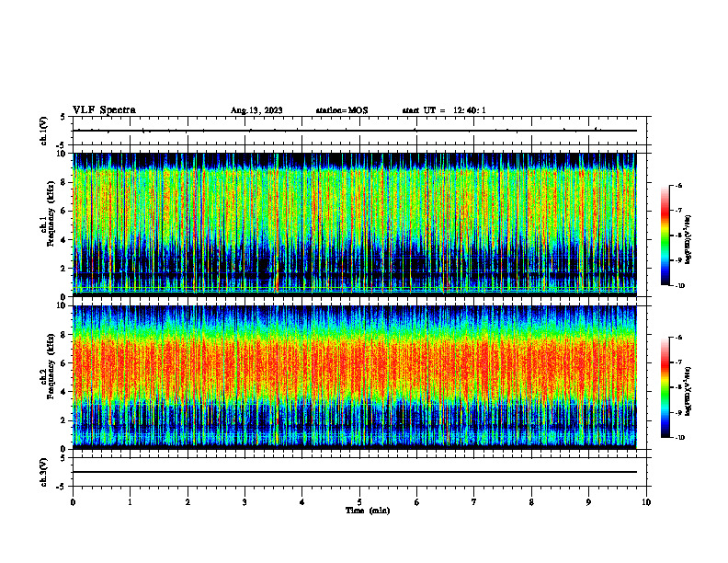
Task: Click the "ch.1(V)" waveform axis label
Action: (x=44, y=131)
